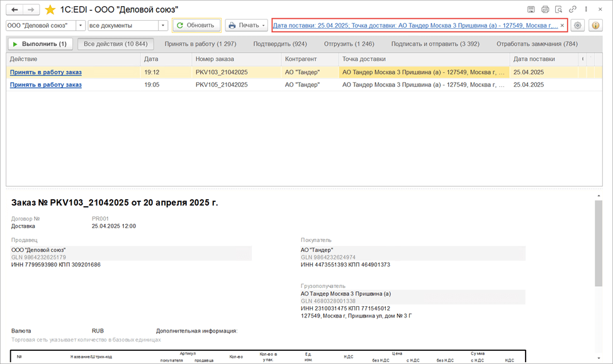Open filter settings gear icon

(x=578, y=26)
